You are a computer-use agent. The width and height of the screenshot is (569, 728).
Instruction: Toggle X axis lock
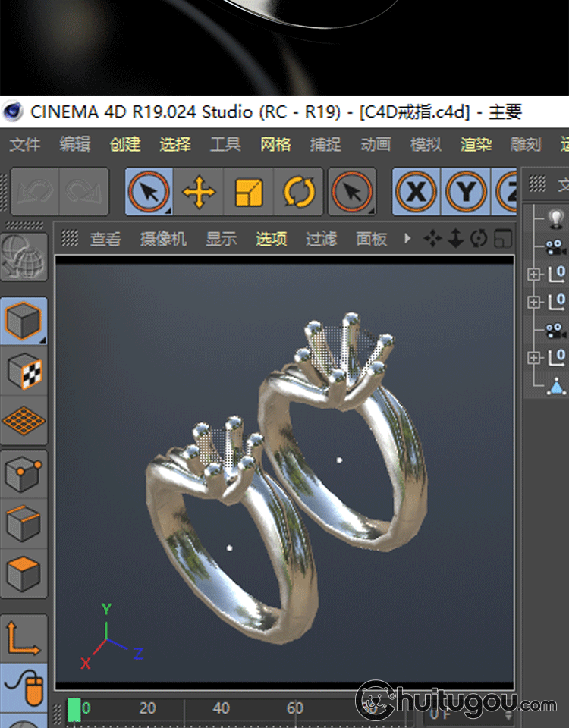click(416, 192)
